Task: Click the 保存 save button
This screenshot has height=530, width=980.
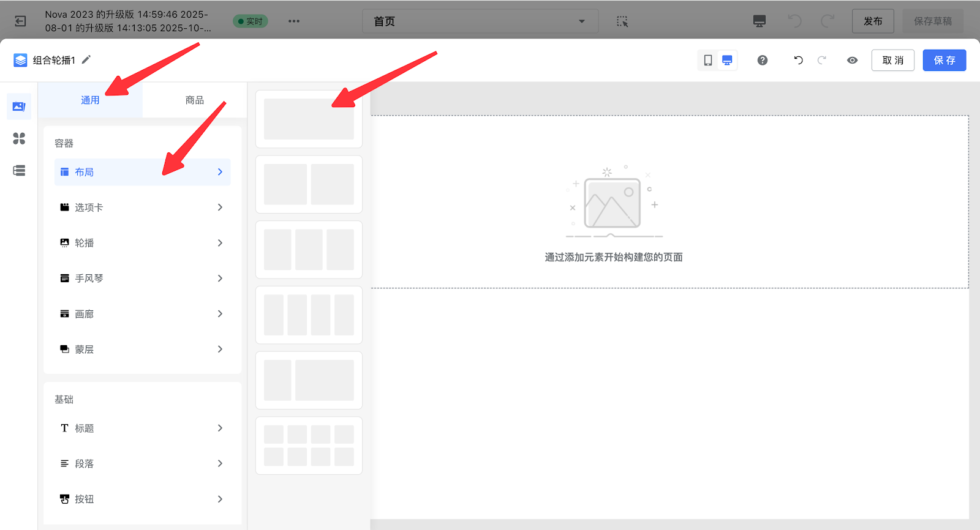Action: pyautogui.click(x=944, y=60)
